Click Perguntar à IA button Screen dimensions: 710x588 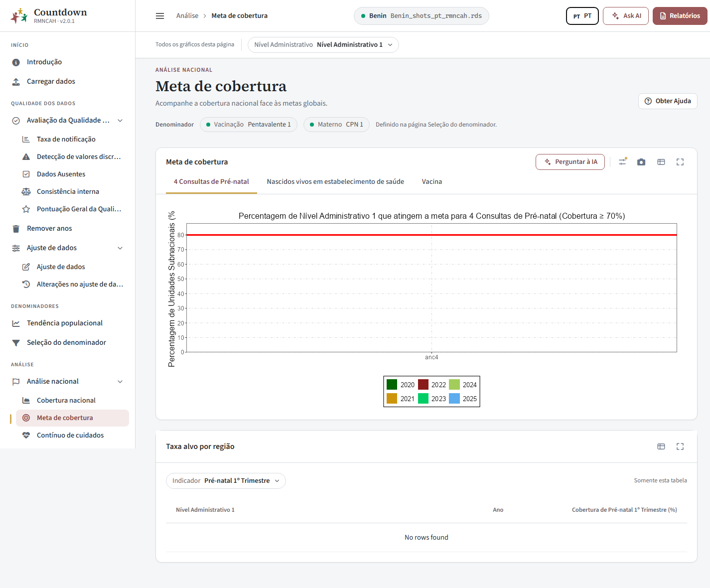pos(570,162)
